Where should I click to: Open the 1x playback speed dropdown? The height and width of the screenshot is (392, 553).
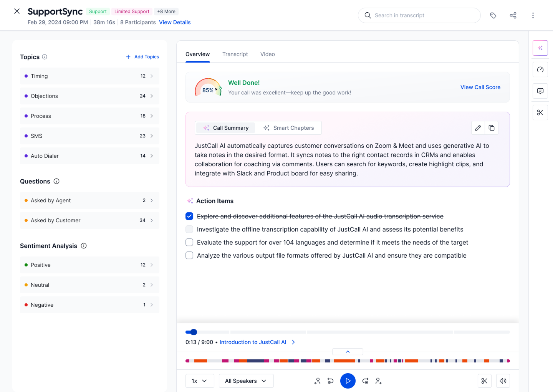click(x=199, y=381)
